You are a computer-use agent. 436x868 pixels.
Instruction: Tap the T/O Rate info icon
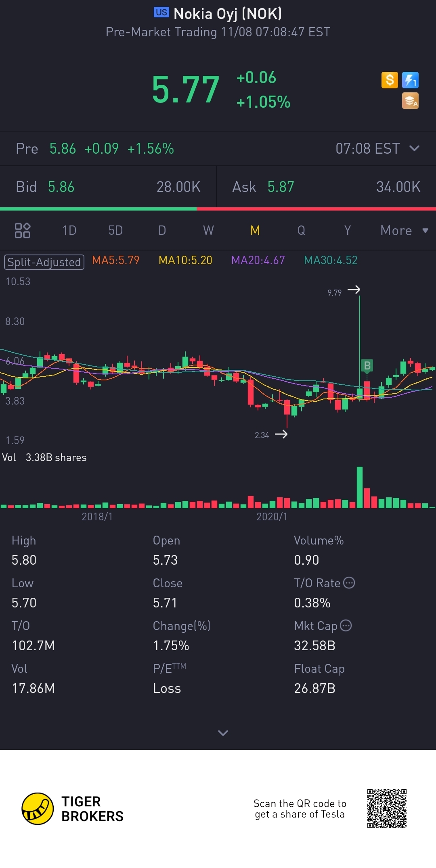349,583
